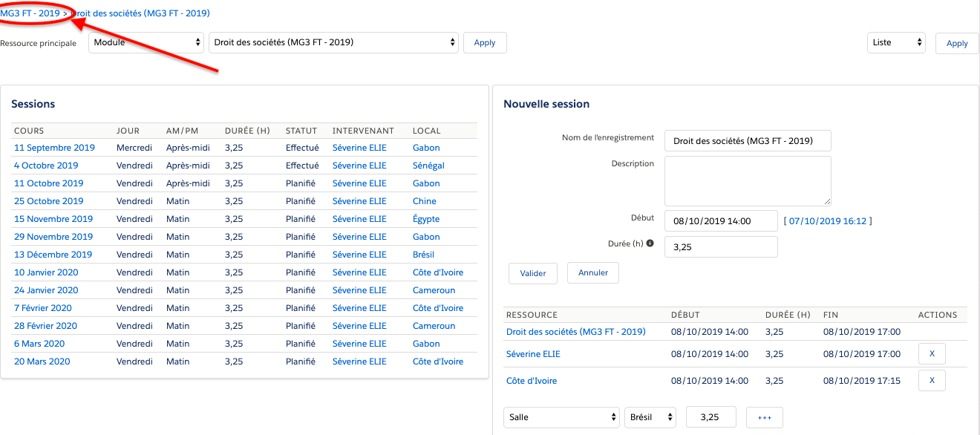Click the Annuler button

(592, 272)
